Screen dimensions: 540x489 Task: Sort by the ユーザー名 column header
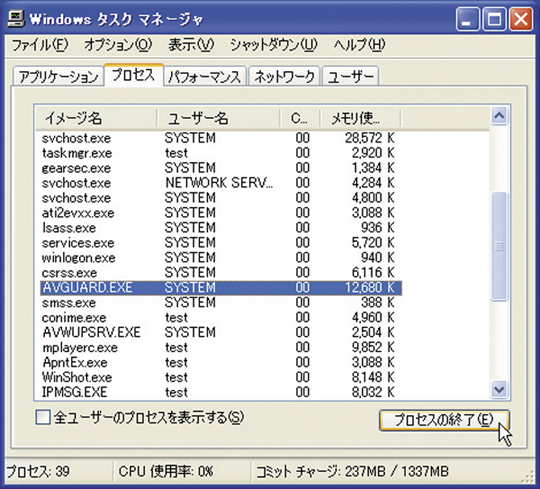[218, 118]
